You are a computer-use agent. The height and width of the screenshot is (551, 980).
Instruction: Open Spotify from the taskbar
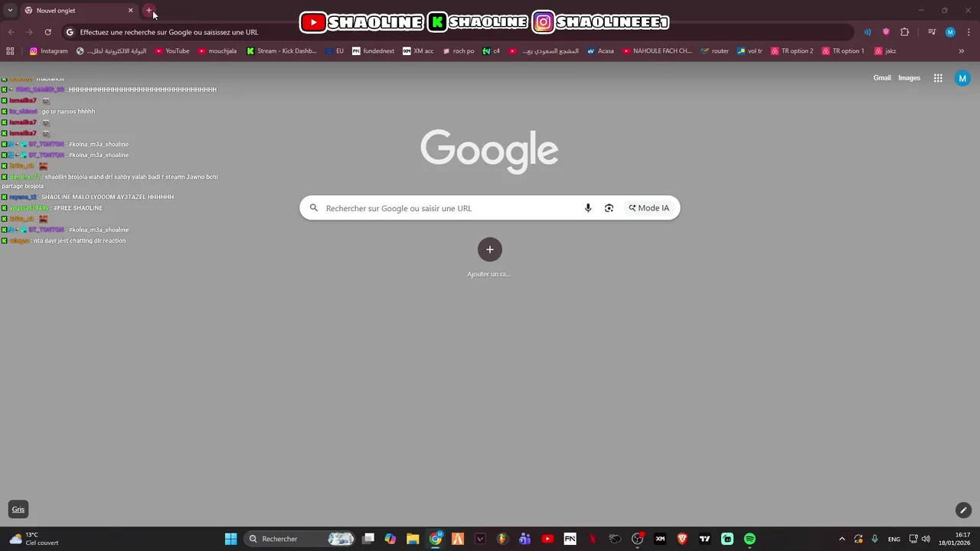click(750, 539)
